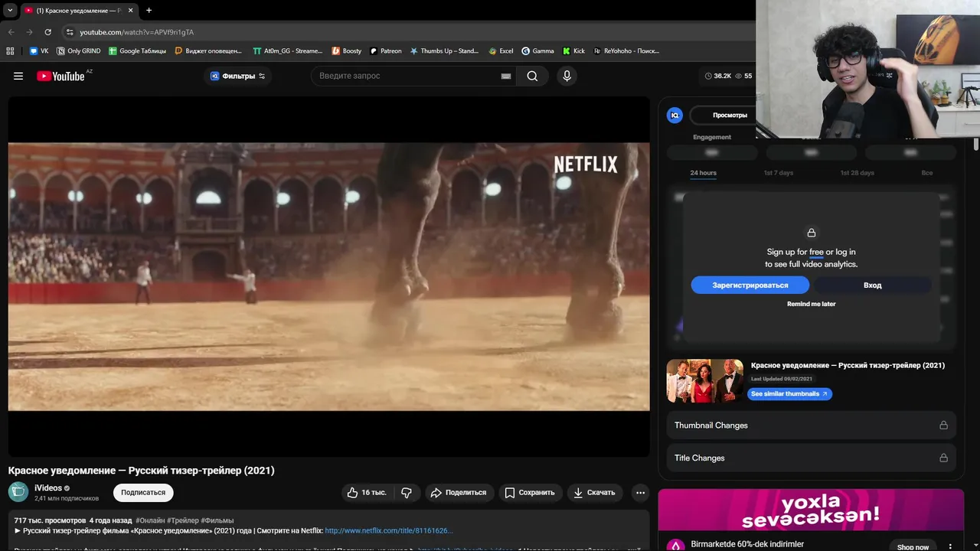Open the ReYohoho bookmark
980x551 pixels.
click(626, 51)
